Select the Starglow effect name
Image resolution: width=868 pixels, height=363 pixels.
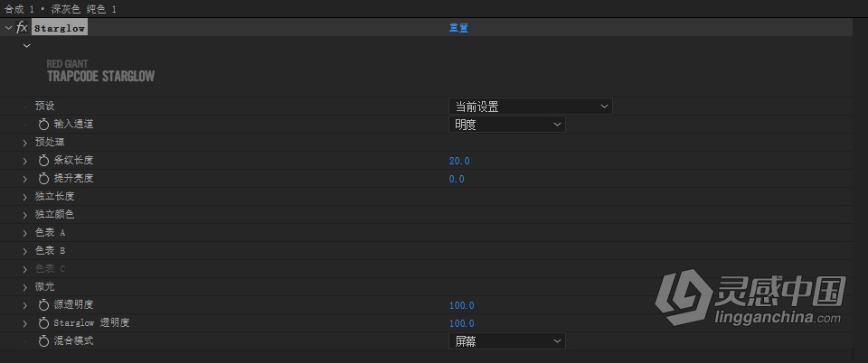[60, 28]
